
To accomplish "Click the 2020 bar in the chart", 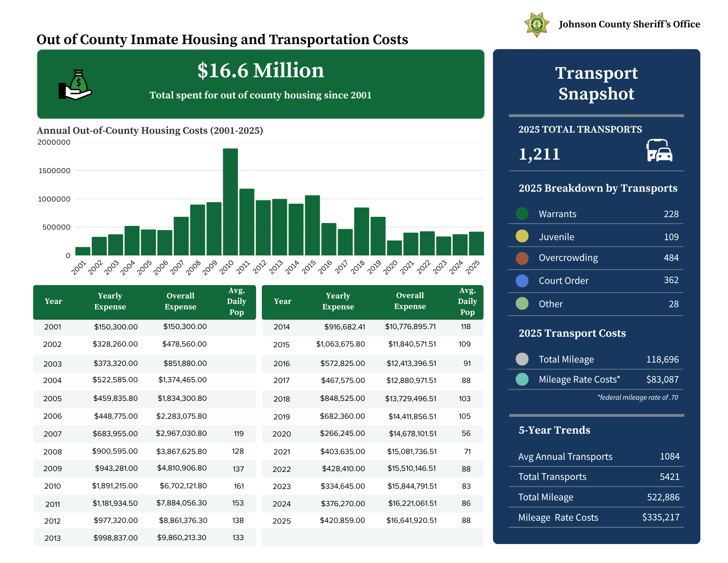I will pyautogui.click(x=394, y=248).
